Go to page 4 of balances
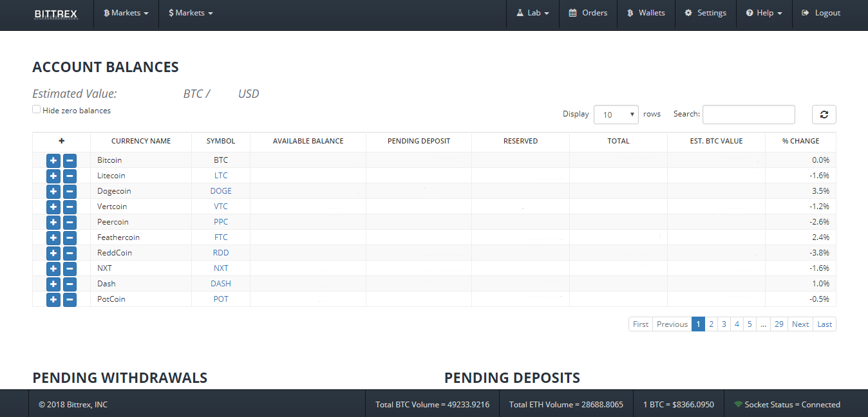The height and width of the screenshot is (417, 868). tap(737, 324)
